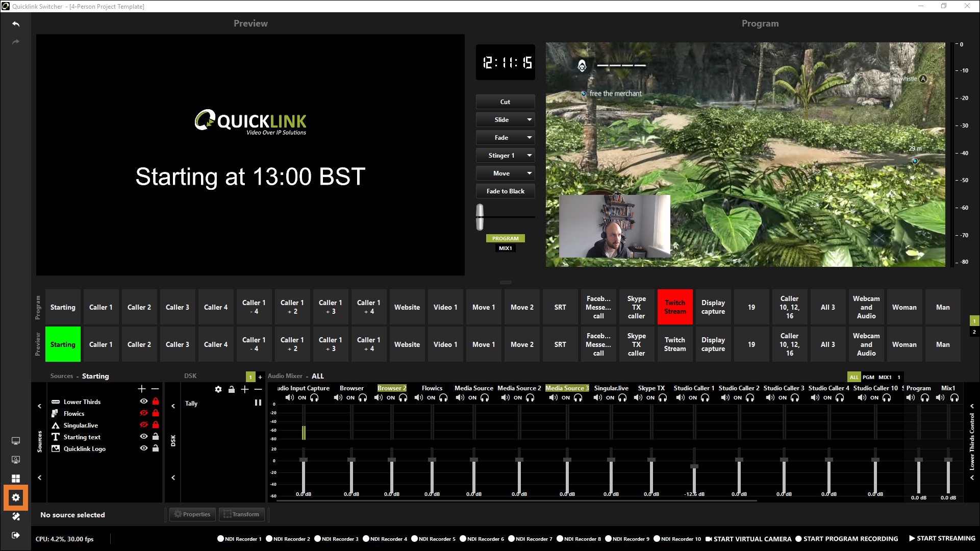The height and width of the screenshot is (551, 980).
Task: Click the Start Virtual Camera icon
Action: 709,539
